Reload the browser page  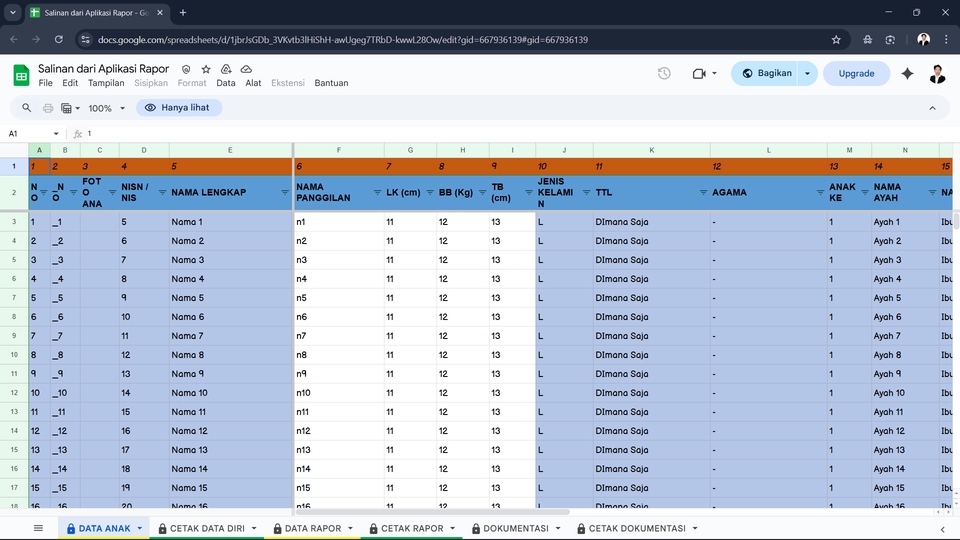[x=59, y=40]
